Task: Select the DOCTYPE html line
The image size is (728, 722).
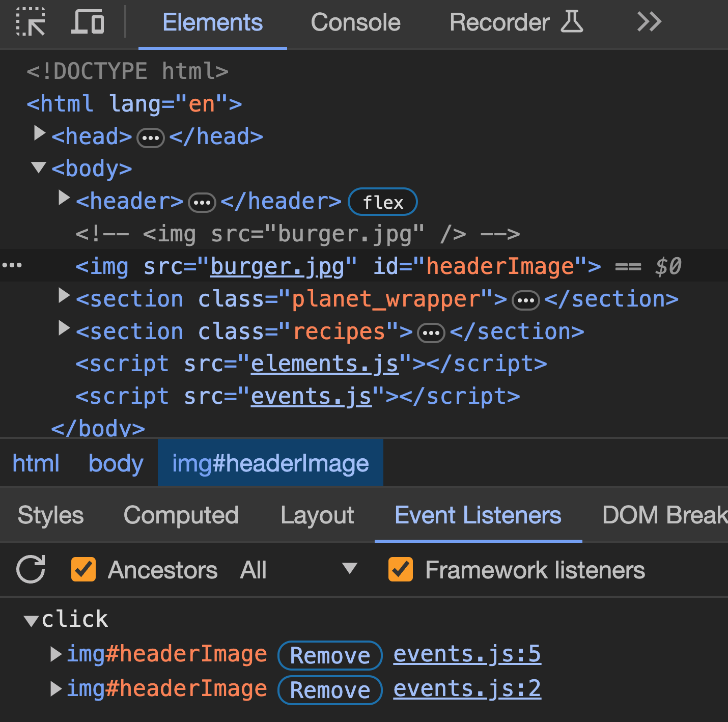Action: 128,71
